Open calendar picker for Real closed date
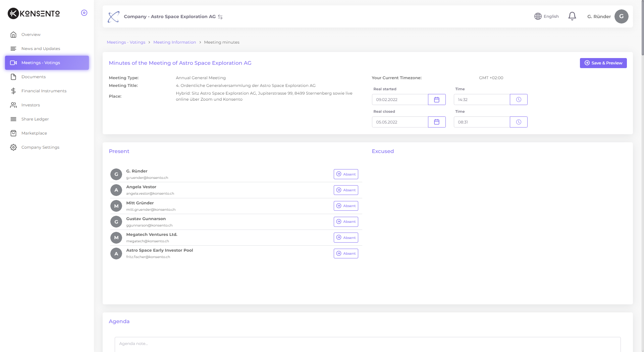 [x=436, y=122]
